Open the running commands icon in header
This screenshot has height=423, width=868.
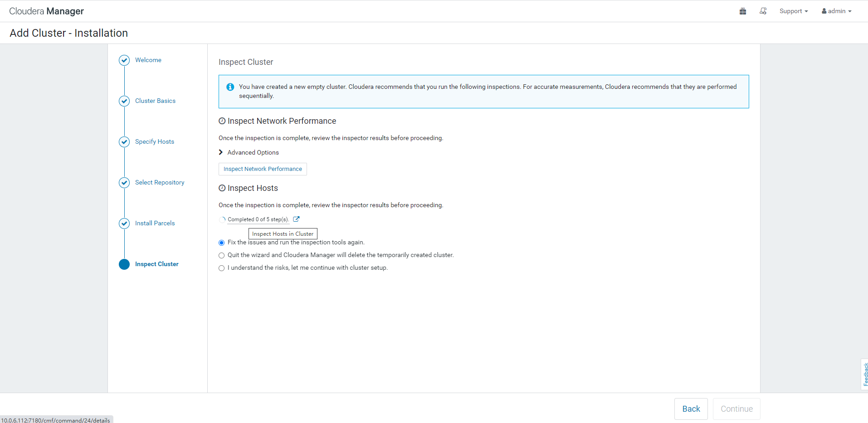coord(763,11)
